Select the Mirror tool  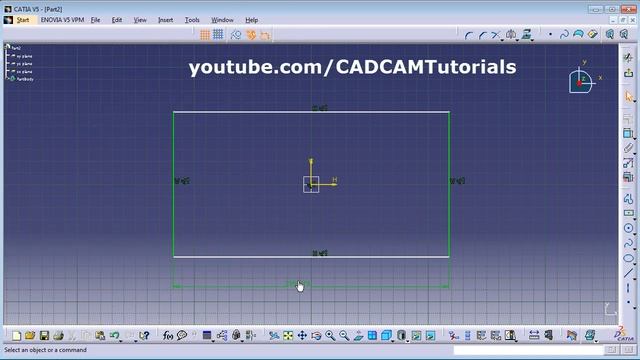511,35
